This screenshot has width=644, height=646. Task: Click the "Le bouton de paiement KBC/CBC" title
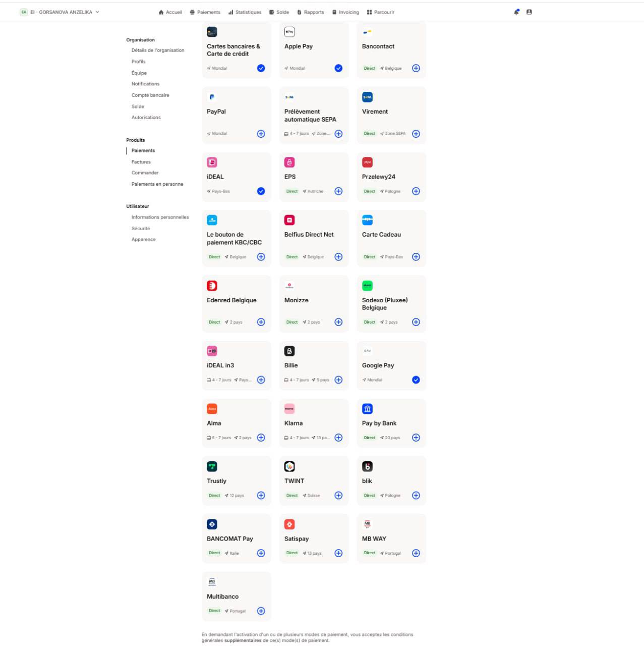coord(235,239)
